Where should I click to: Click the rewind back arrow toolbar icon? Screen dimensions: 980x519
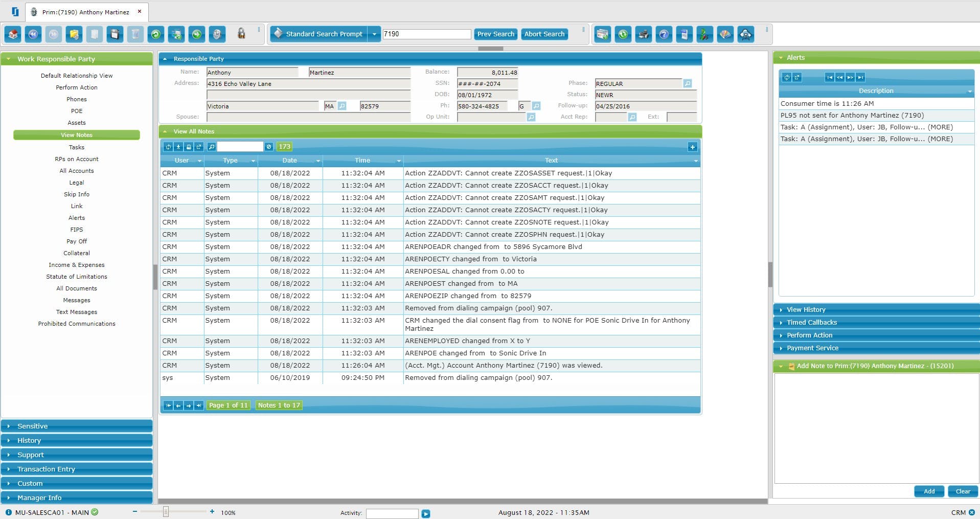pyautogui.click(x=33, y=34)
